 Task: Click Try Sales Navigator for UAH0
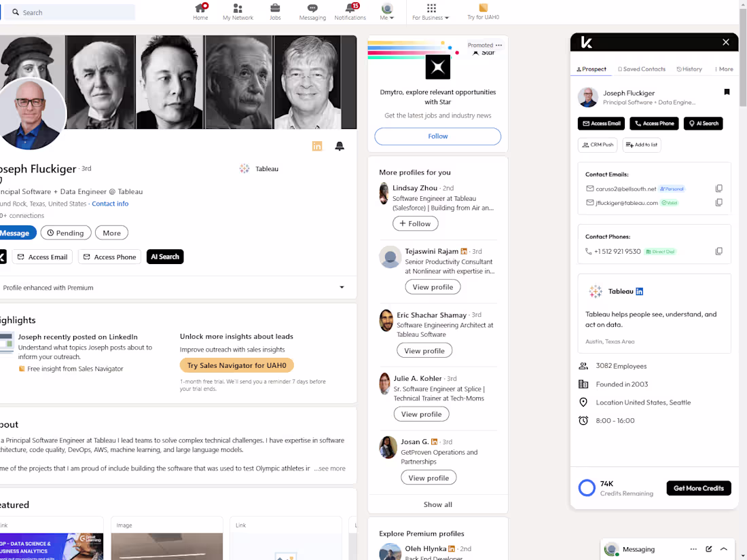pyautogui.click(x=236, y=365)
